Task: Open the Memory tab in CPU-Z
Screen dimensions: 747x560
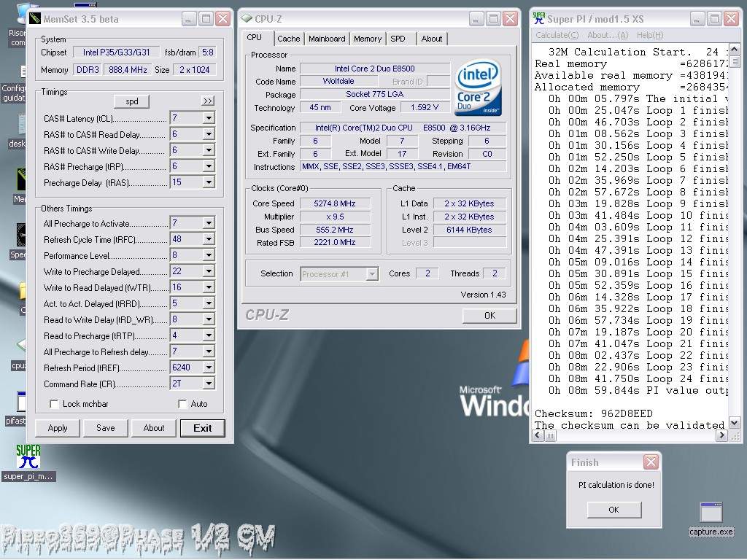Action: click(368, 39)
